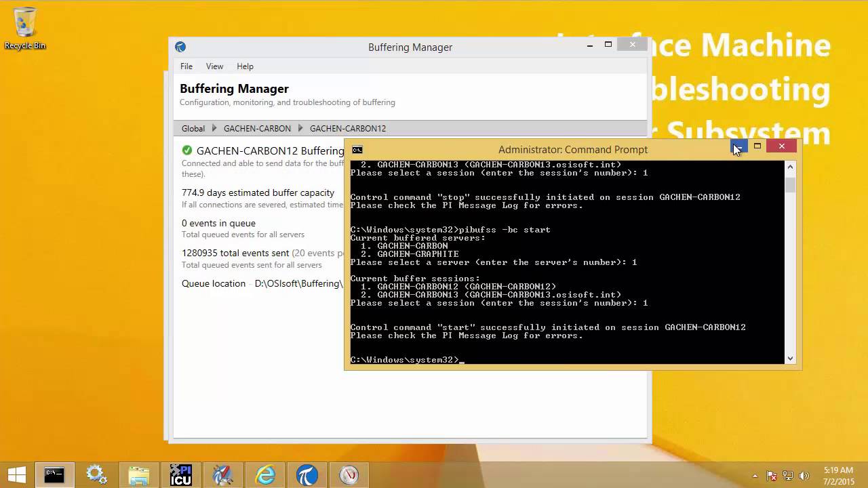The height and width of the screenshot is (488, 868).
Task: Open the Recycle Bin on the desktop
Action: pos(25,28)
